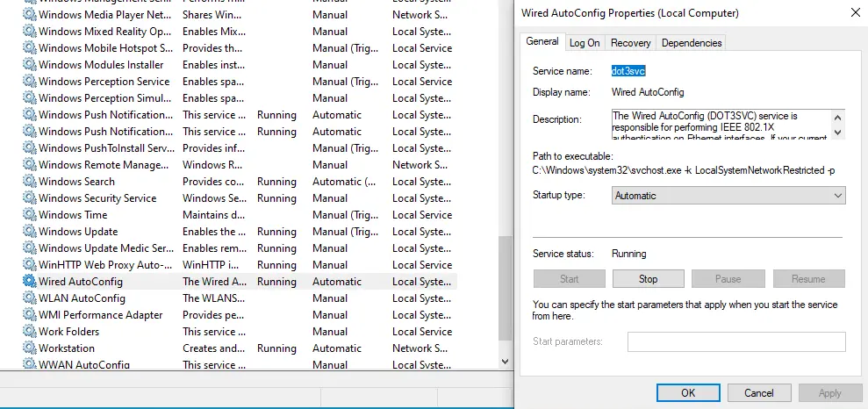868x409 pixels.
Task: Select the Windows Time service name
Action: (x=73, y=215)
